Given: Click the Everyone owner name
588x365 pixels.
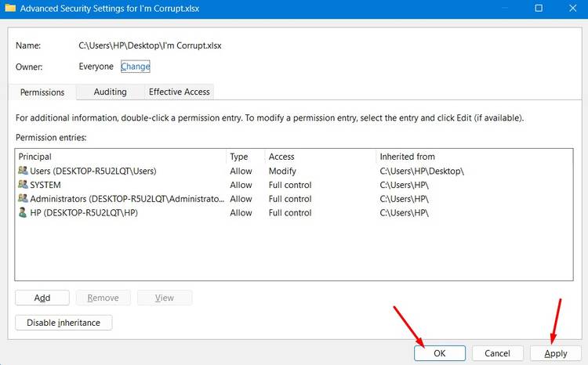Looking at the screenshot, I should [x=96, y=67].
